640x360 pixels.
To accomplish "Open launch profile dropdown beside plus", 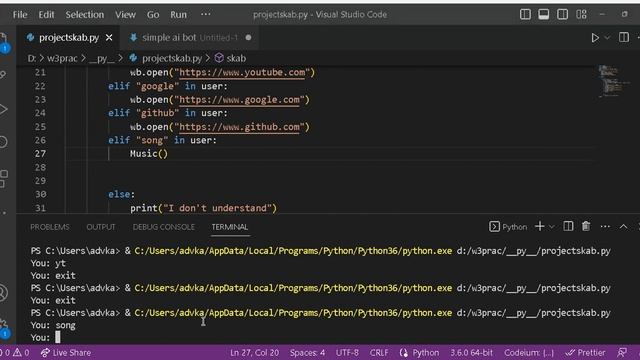I will point(551,227).
